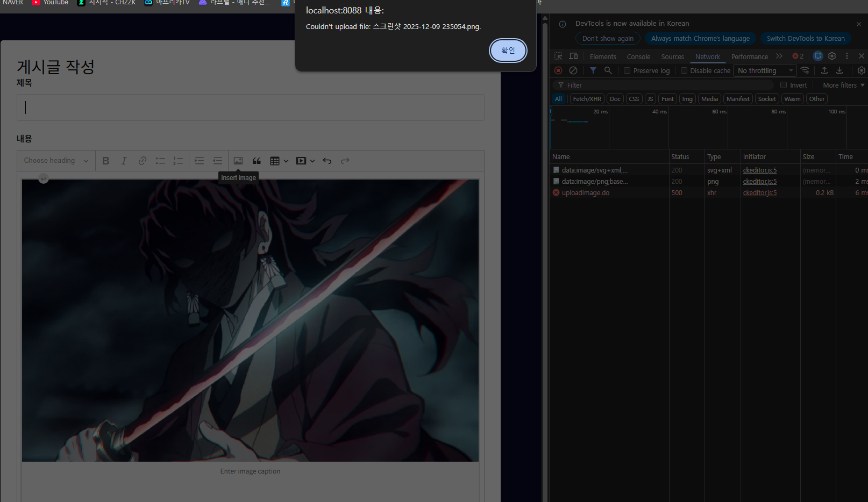Click the 확인 button in the alert dialog
Screen dimensions: 868x502
[508, 51]
